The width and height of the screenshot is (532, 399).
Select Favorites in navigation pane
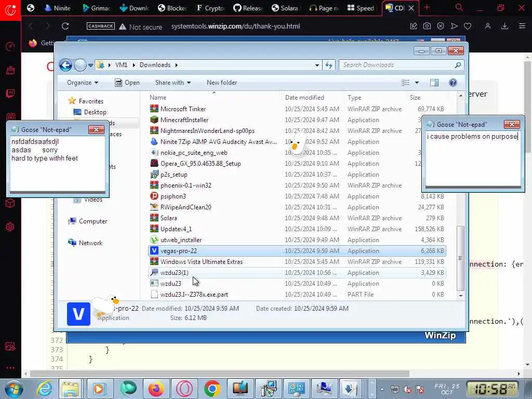(90, 101)
